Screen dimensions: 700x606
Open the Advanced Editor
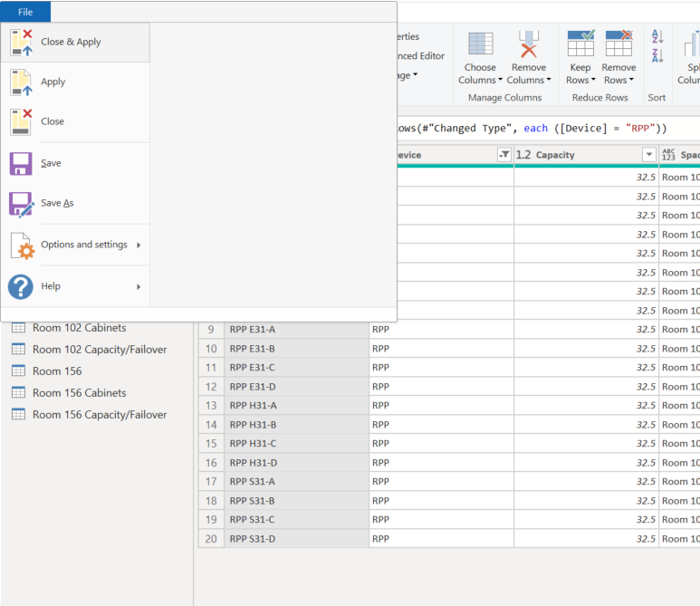tap(421, 56)
